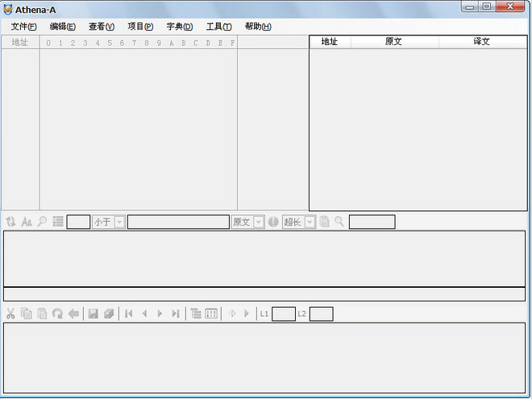Open the 文件(F) menu

click(23, 27)
